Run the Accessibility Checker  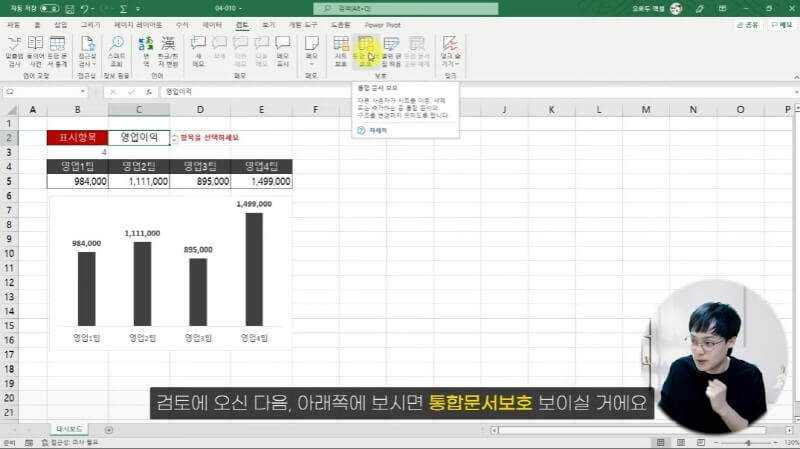tap(87, 52)
